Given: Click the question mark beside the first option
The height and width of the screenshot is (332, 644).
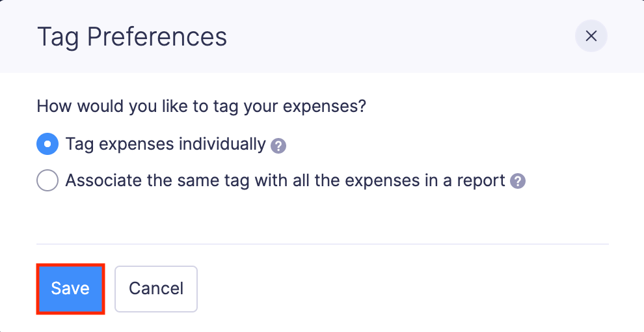Looking at the screenshot, I should point(278,145).
